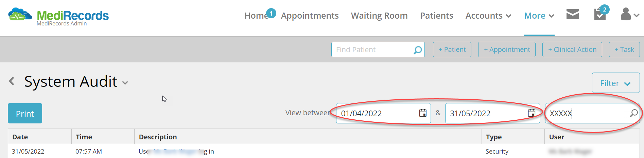644x158 pixels.
Task: Click the MediRecords cloud logo
Action: (x=20, y=14)
